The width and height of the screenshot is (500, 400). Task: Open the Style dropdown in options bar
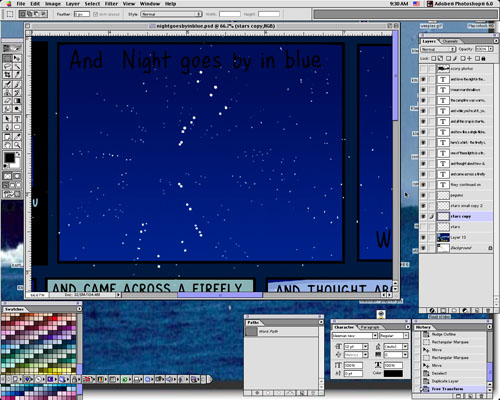[x=171, y=14]
